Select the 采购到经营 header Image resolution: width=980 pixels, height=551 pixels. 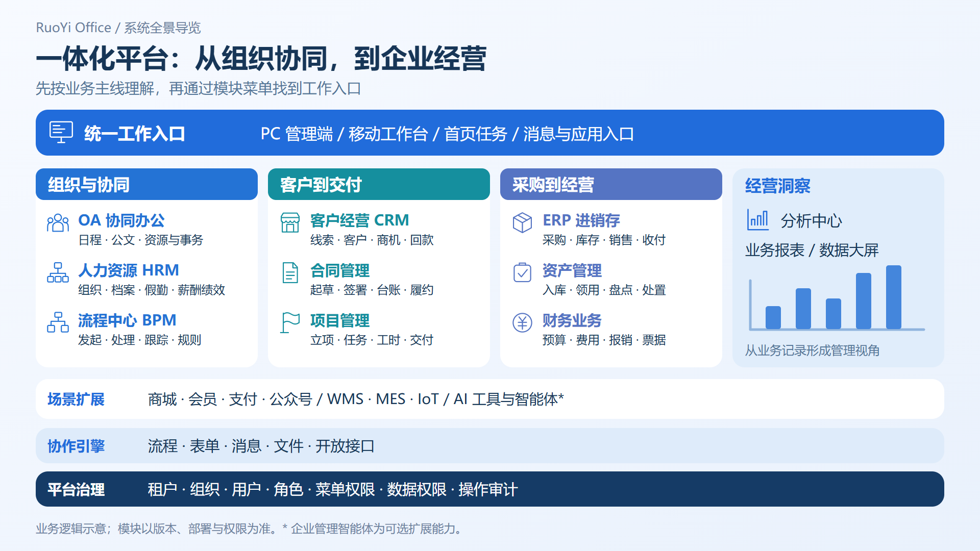click(611, 184)
